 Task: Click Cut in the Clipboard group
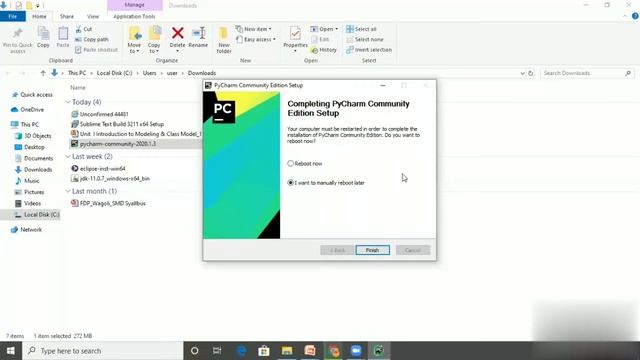coord(84,29)
